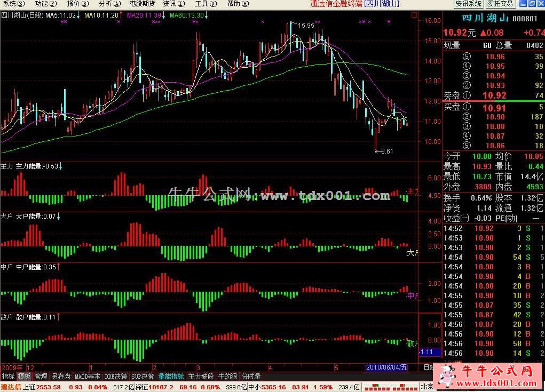
Task: Switch to MACD基本 template
Action: pyautogui.click(x=88, y=377)
